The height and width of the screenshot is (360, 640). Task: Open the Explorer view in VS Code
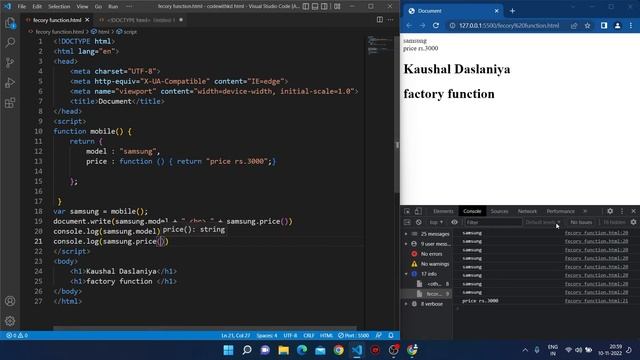click(x=10, y=23)
